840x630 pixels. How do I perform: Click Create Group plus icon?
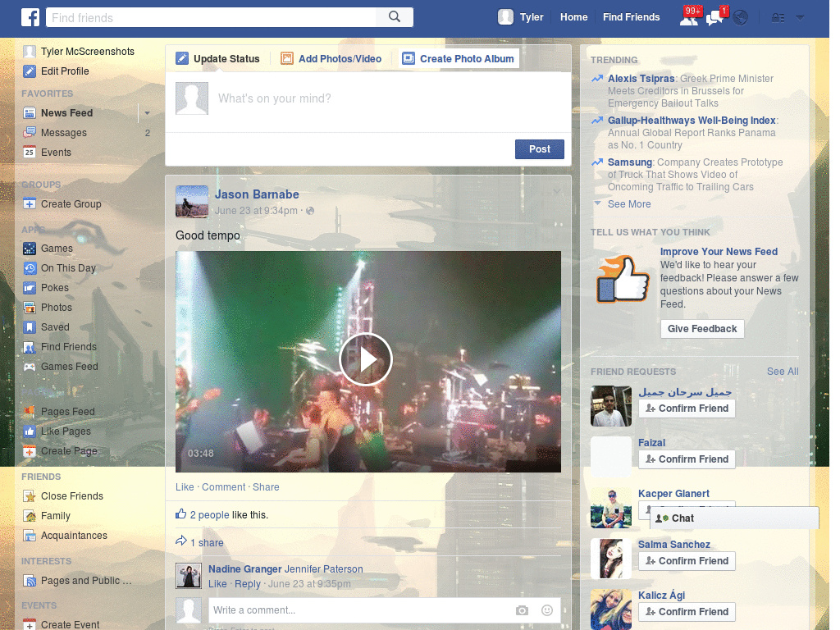[30, 204]
